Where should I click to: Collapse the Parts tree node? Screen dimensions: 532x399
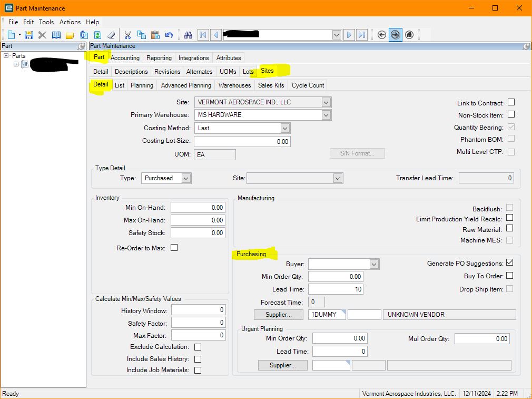[x=6, y=56]
